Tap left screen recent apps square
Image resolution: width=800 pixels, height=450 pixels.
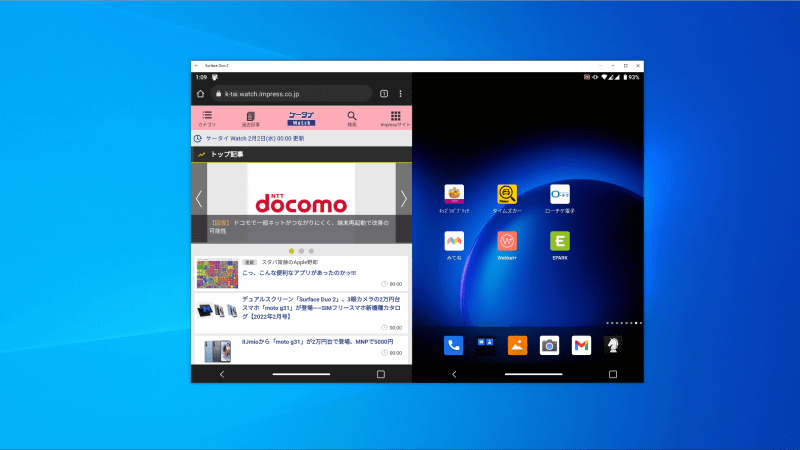(x=381, y=374)
